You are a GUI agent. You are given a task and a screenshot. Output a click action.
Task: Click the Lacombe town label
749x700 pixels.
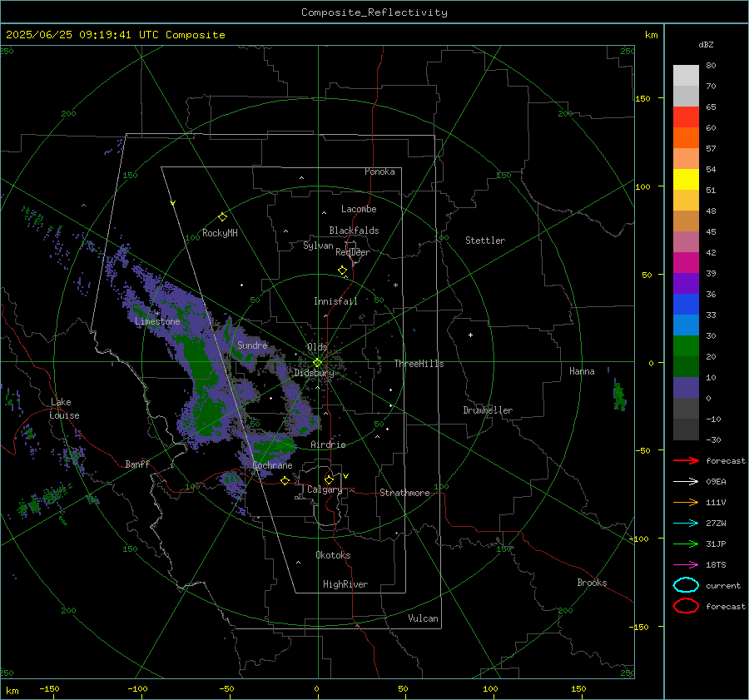(x=359, y=209)
